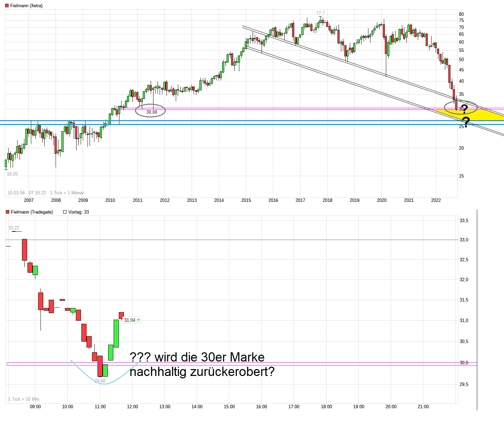This screenshot has height=423, width=504.
Task: Click the circled question area at chart right edge
Action: [460, 107]
